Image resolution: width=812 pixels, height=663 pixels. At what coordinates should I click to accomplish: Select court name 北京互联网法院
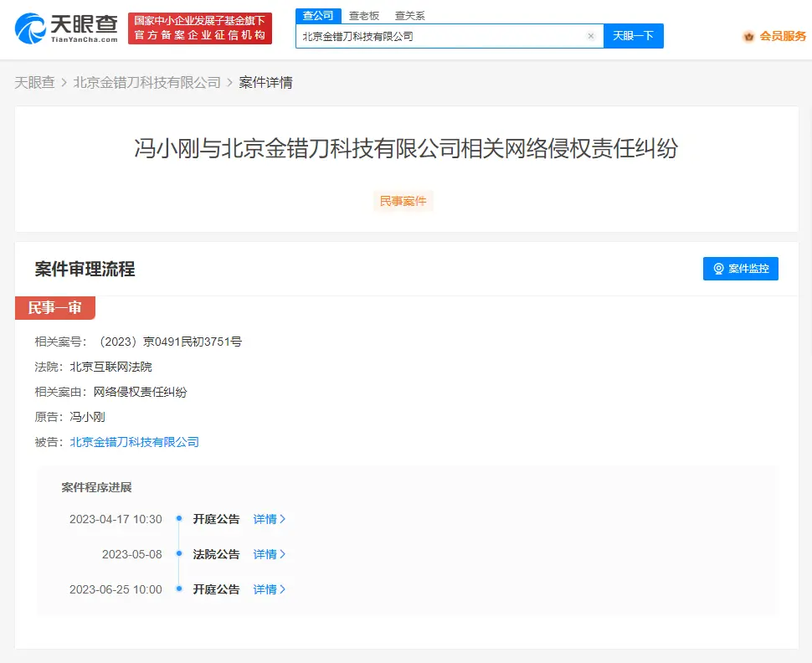(x=110, y=367)
